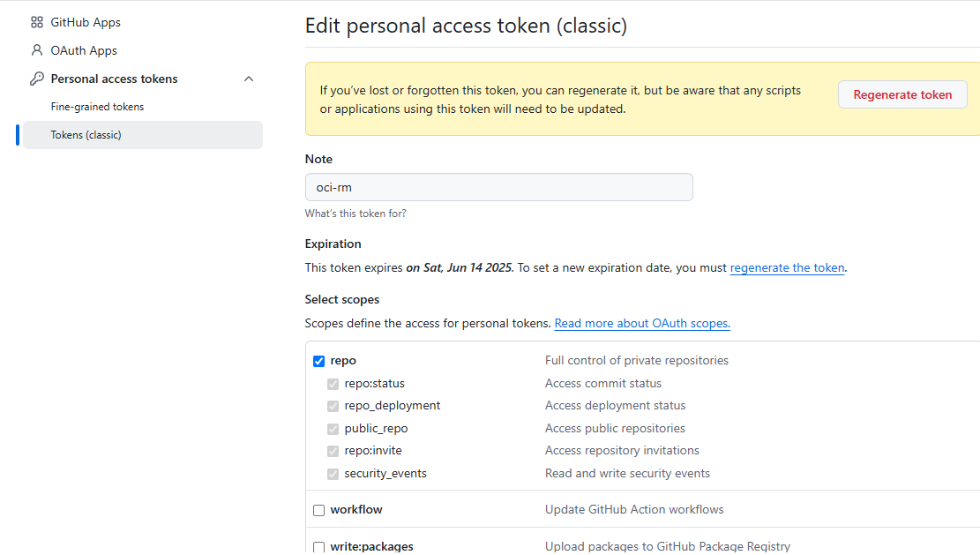
Task: Click the Regenerate token button
Action: pyautogui.click(x=902, y=95)
